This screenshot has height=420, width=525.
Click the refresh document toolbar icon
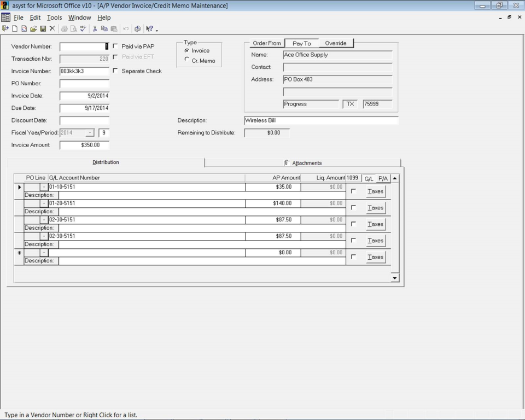(24, 29)
